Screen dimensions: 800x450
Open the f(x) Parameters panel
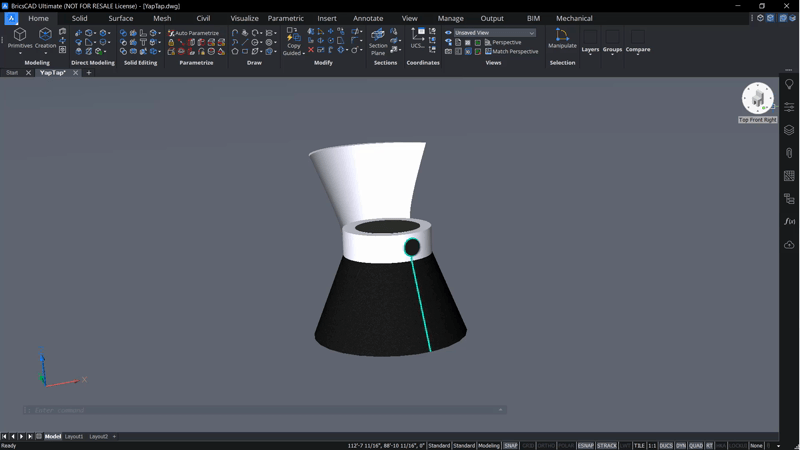click(x=789, y=221)
